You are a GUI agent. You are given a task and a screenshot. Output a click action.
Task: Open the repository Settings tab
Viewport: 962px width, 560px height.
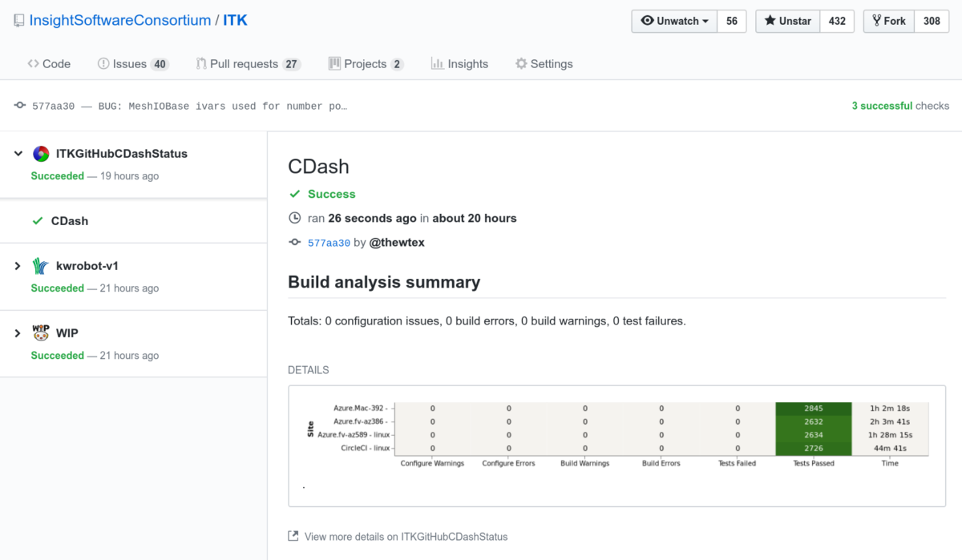544,63
